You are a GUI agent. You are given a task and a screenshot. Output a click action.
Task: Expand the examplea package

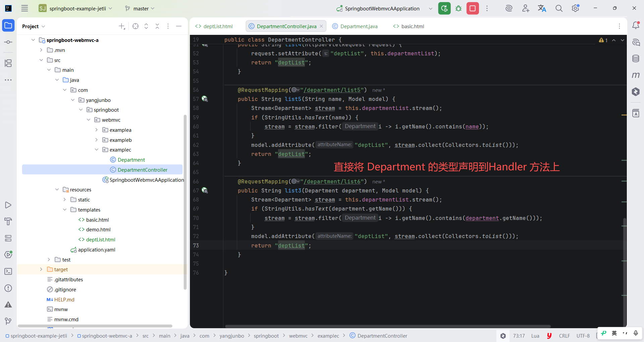click(x=97, y=130)
